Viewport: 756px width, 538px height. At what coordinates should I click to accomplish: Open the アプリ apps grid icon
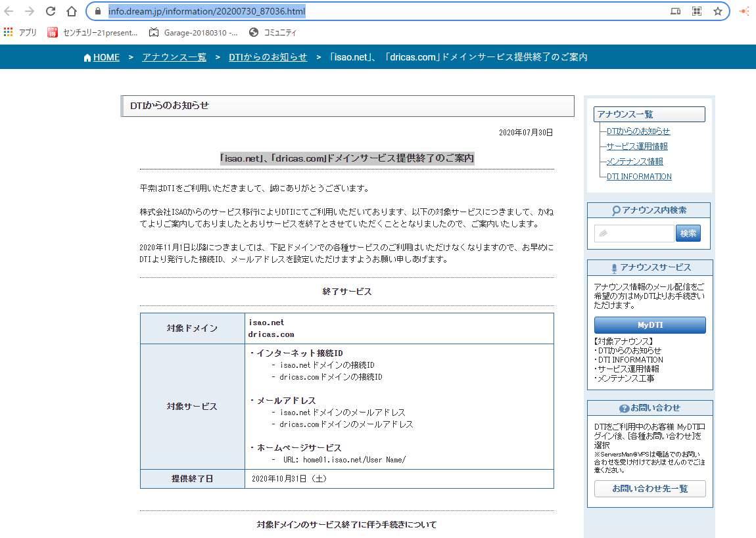(x=8, y=32)
